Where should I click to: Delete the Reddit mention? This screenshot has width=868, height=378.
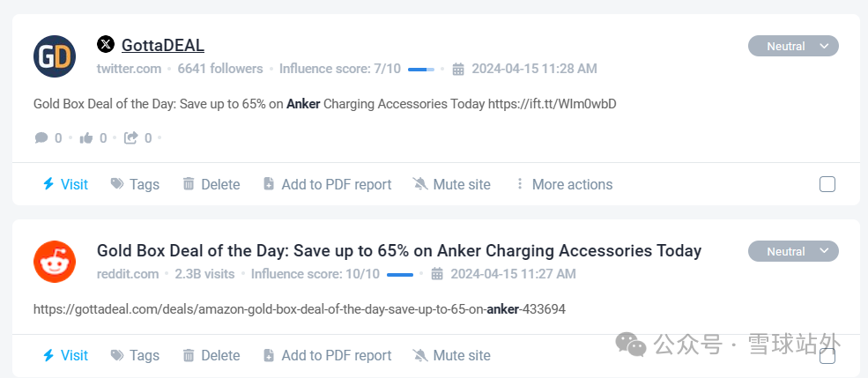pos(211,356)
